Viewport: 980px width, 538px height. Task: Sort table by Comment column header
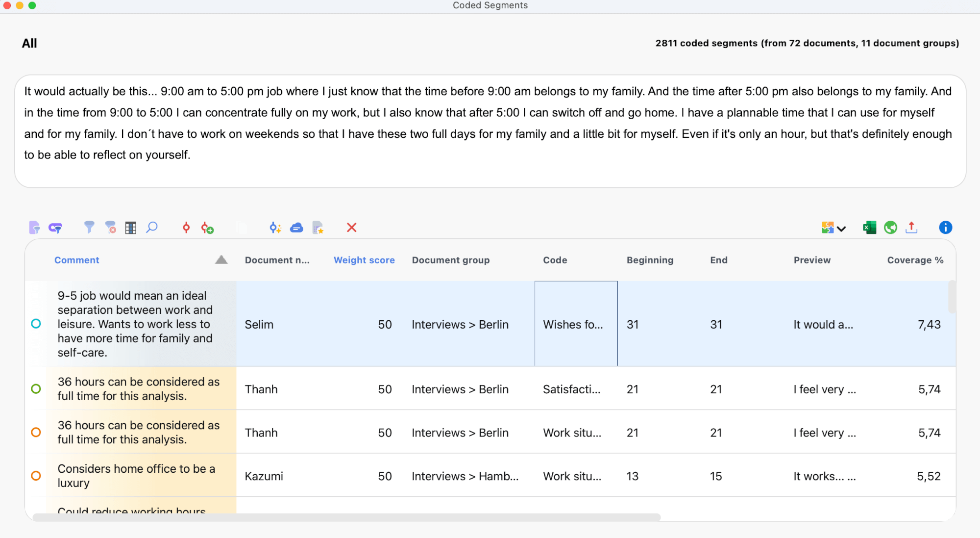(x=76, y=260)
